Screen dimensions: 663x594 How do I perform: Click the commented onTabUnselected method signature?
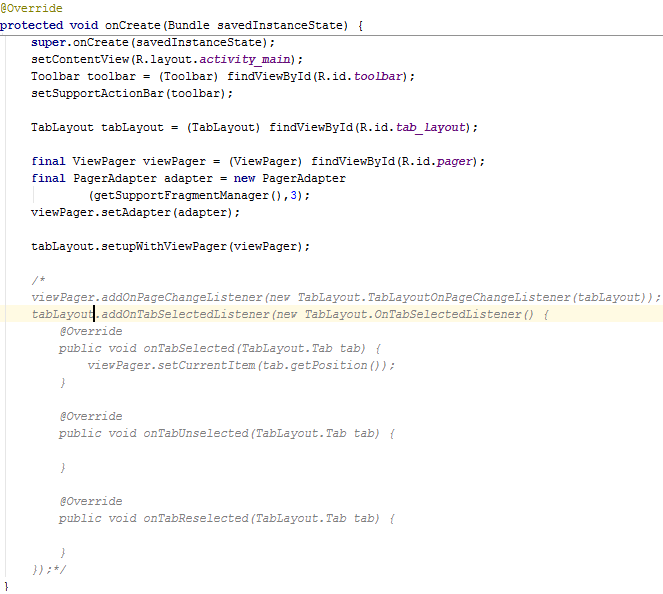(227, 433)
